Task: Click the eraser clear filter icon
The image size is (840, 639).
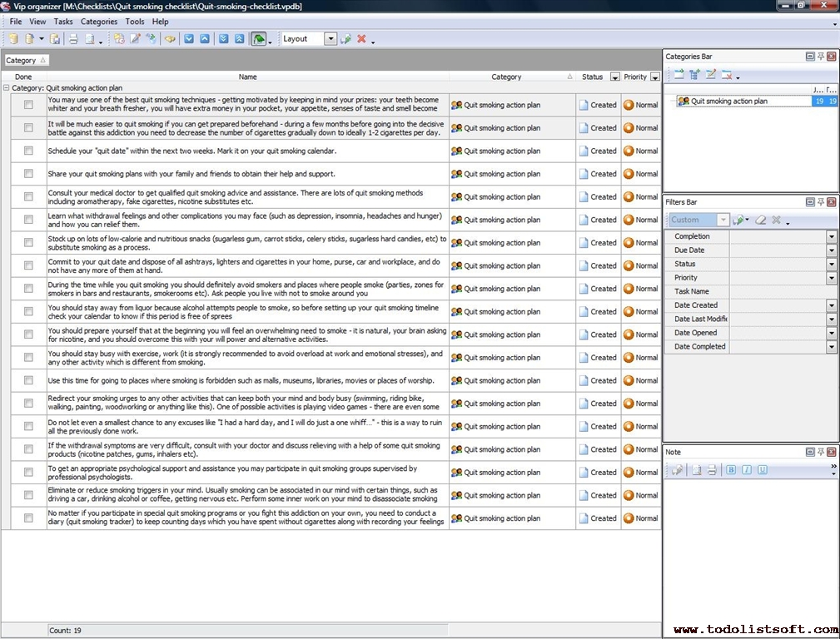Action: click(760, 220)
